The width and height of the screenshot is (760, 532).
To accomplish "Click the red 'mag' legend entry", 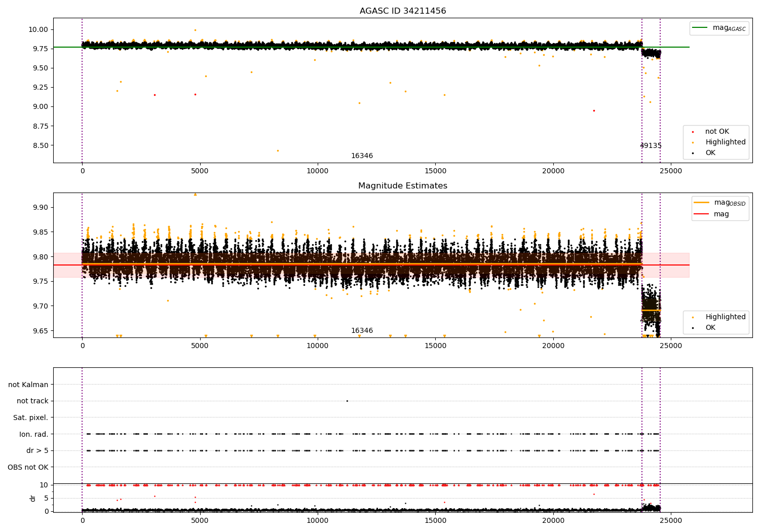I will (x=721, y=214).
